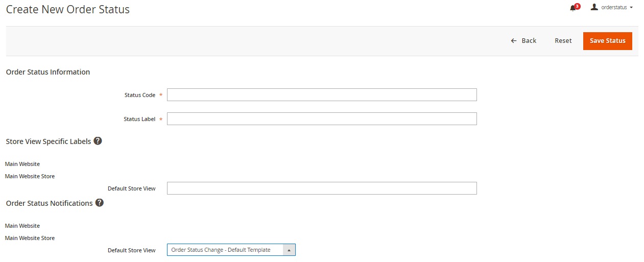Go back using the Back text
Viewport: 644px width, 262px height.
pos(529,41)
